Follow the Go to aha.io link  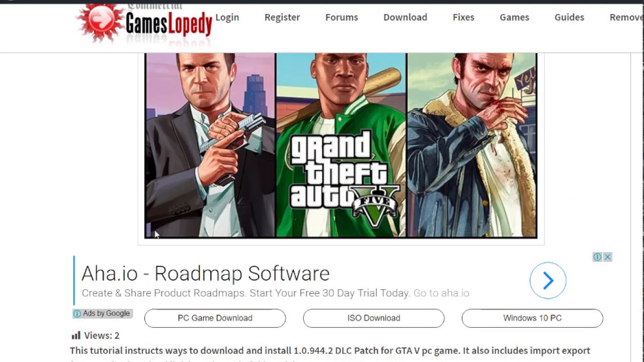[x=441, y=293]
